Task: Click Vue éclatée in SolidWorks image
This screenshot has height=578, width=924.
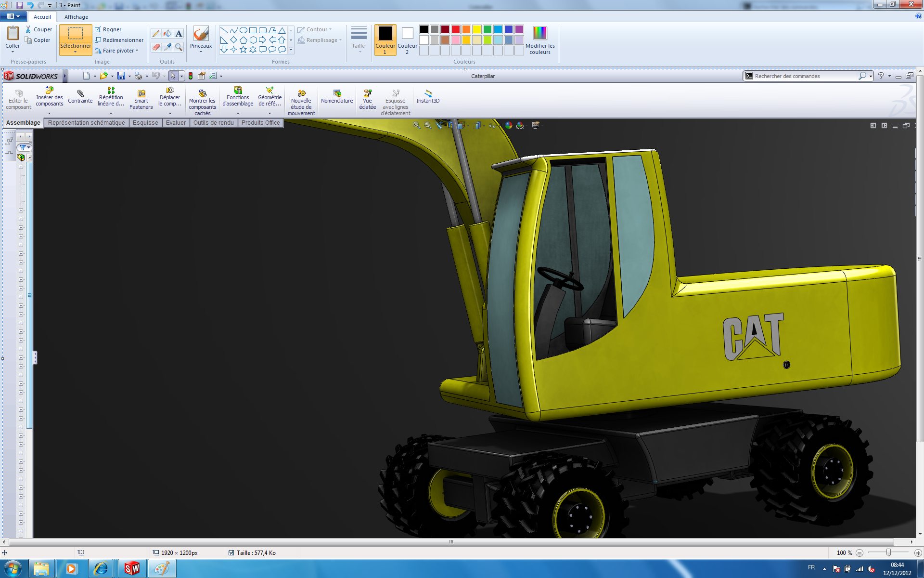Action: pos(367,100)
